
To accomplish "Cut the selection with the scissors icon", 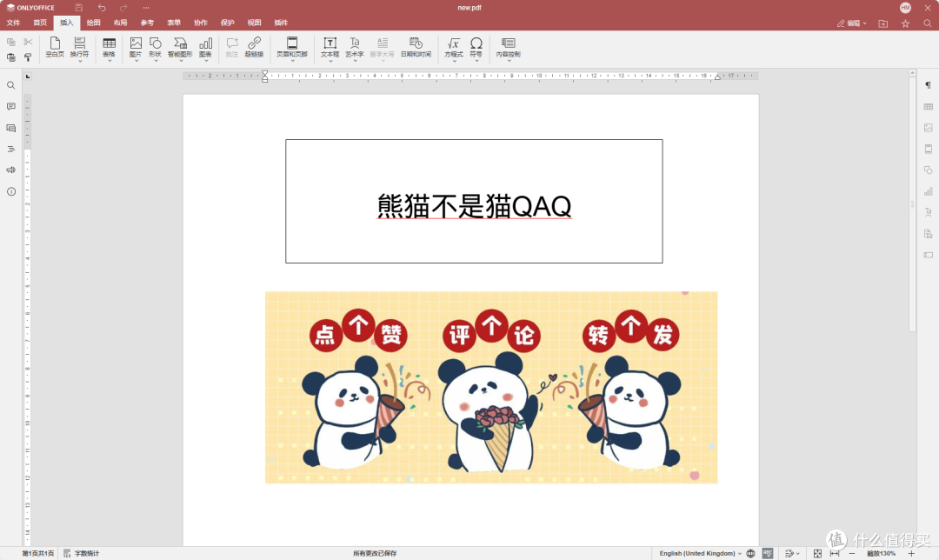I will (28, 42).
